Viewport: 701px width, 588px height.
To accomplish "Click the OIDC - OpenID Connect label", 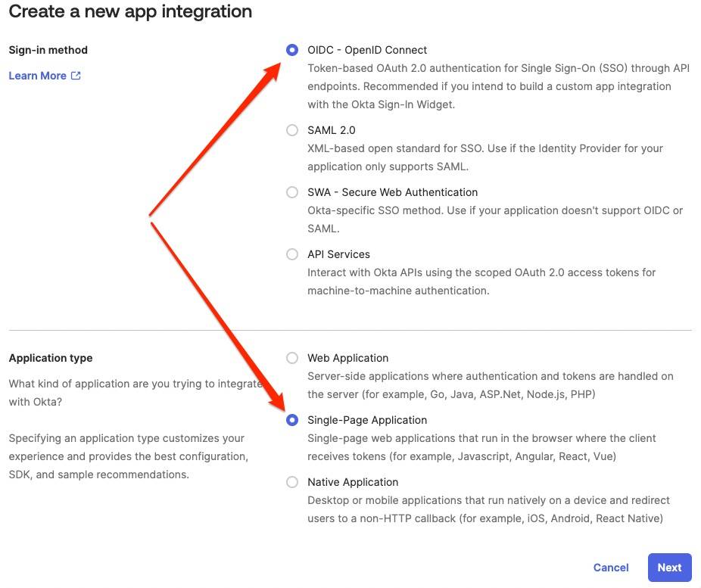I will pyautogui.click(x=367, y=50).
